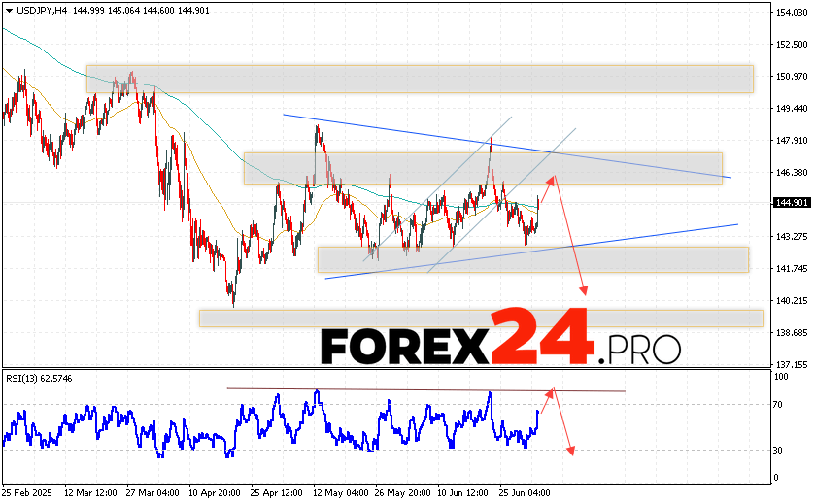Image resolution: width=815 pixels, height=504 pixels.
Task: Click the 27 Mar 04:00 date label
Action: pyautogui.click(x=153, y=492)
